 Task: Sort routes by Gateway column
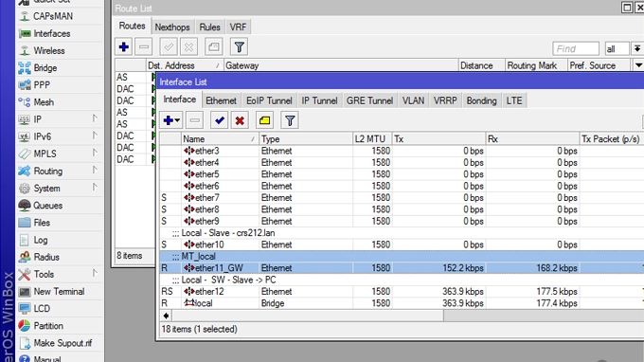pyautogui.click(x=341, y=65)
